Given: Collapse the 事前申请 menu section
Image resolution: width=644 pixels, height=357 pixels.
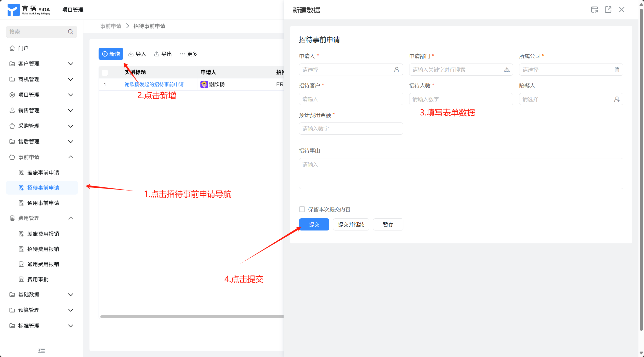Looking at the screenshot, I should coord(71,157).
